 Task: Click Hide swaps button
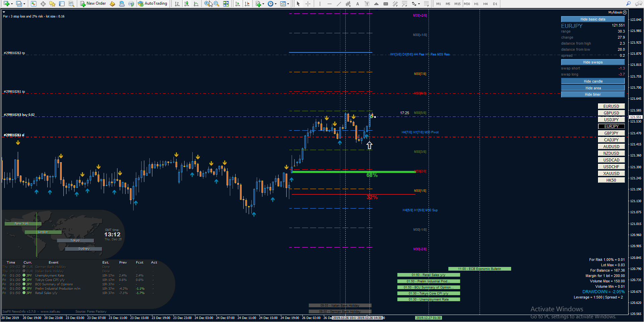(593, 62)
